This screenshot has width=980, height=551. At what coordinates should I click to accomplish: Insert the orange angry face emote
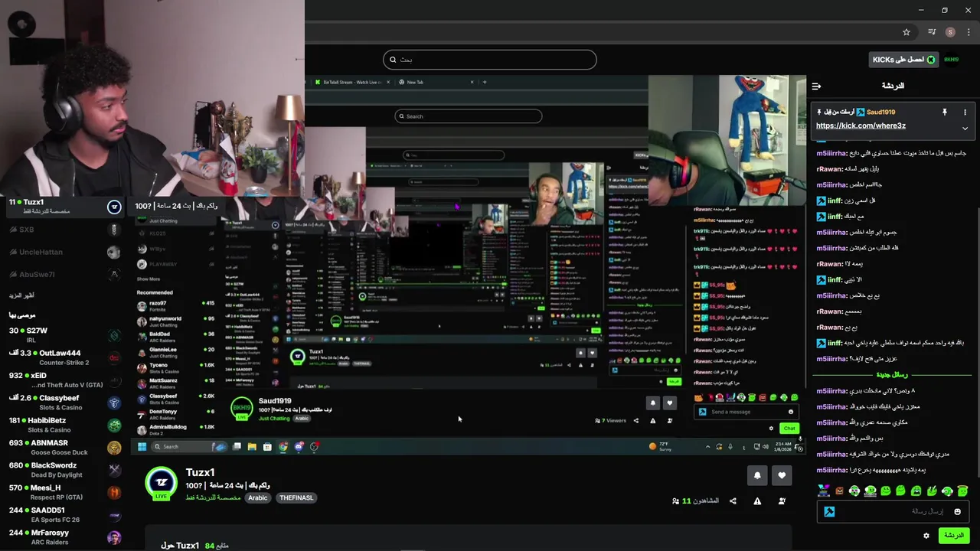point(839,491)
